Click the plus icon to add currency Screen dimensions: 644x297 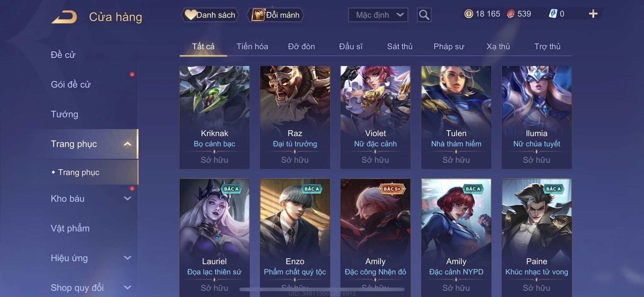[593, 14]
